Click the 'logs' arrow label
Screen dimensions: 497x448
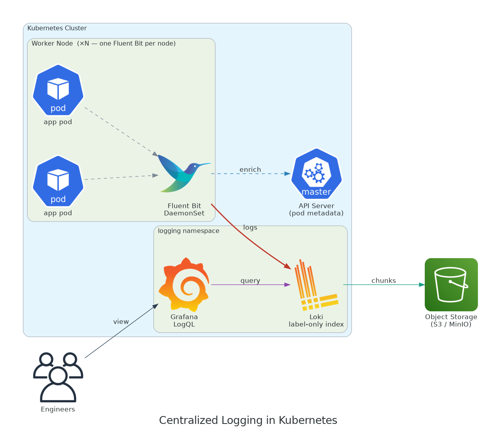(x=250, y=227)
